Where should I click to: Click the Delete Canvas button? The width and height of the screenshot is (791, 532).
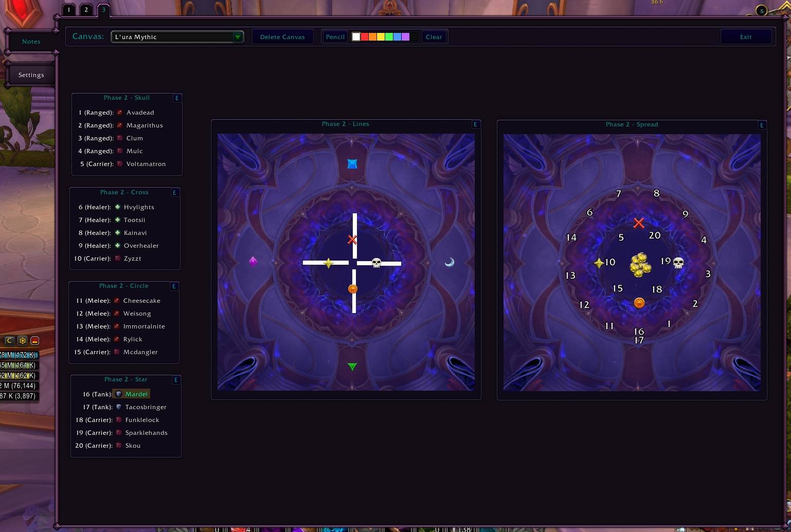click(282, 37)
